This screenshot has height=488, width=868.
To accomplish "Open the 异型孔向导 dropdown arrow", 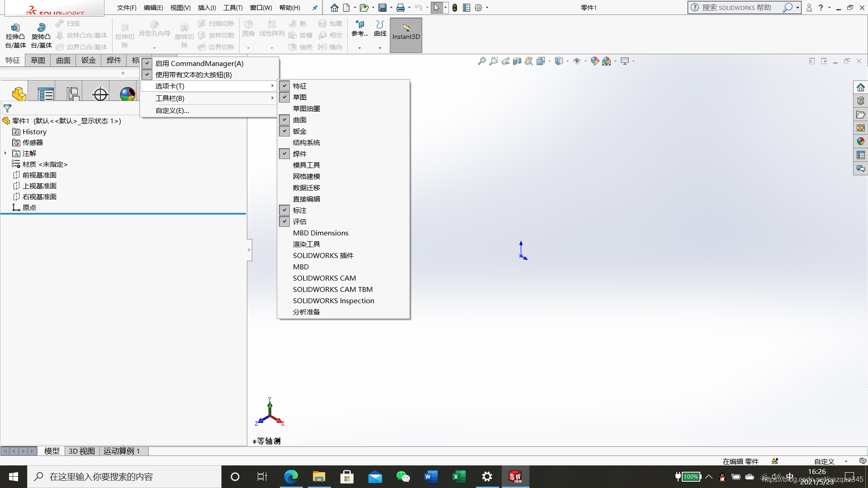I will click(154, 48).
